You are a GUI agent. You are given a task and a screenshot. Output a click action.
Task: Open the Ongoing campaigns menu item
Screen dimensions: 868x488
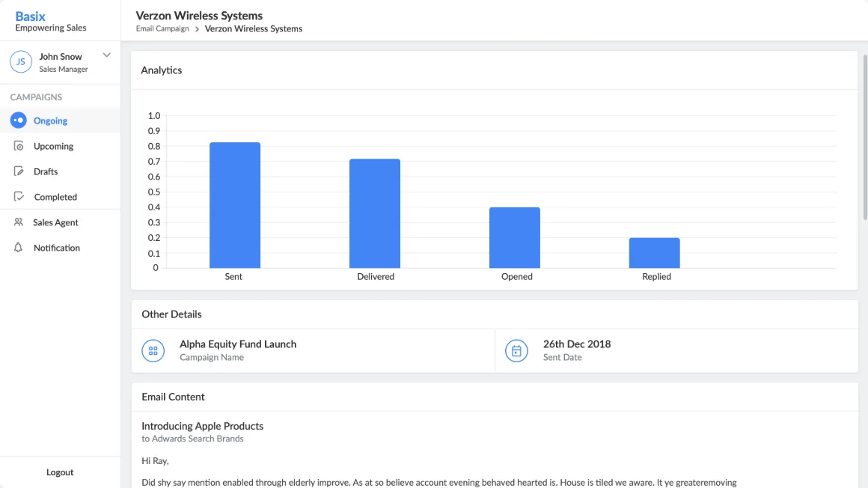tap(60, 121)
